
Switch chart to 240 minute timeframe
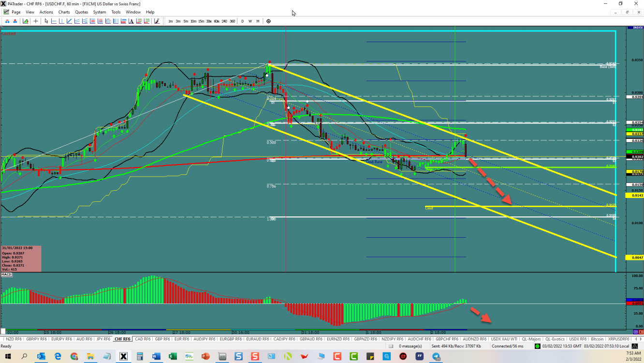tap(224, 21)
